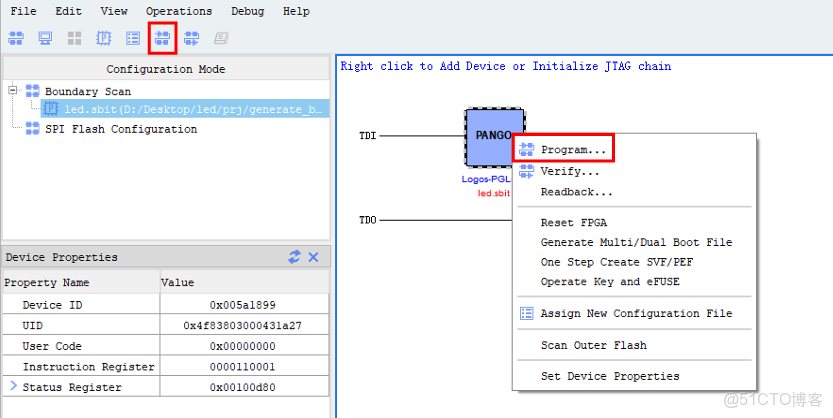This screenshot has width=833, height=418.
Task: Open the Edit menu
Action: point(69,11)
